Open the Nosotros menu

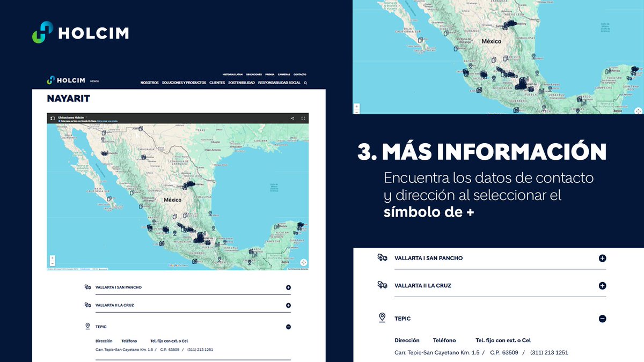tap(150, 83)
